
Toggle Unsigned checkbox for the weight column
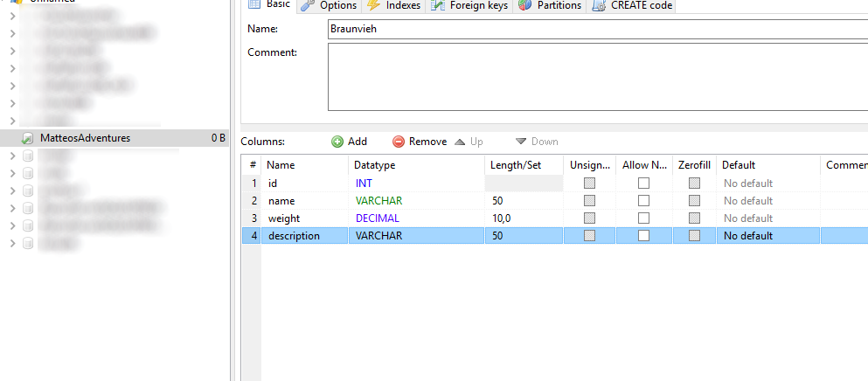tap(590, 218)
